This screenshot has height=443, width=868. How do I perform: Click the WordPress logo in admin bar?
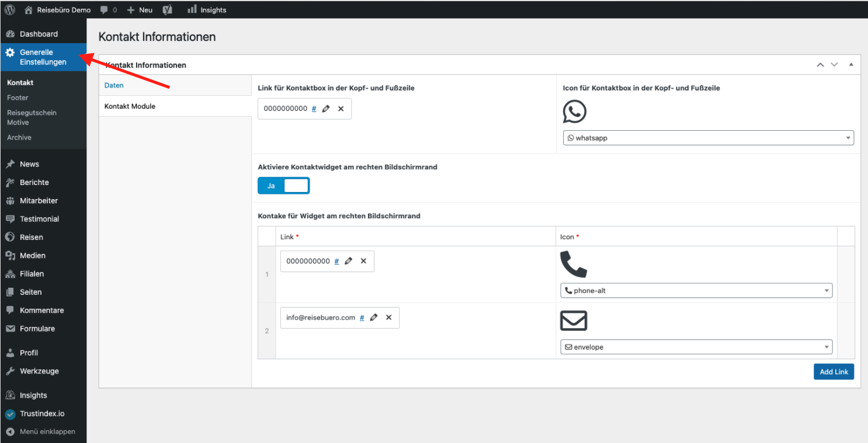(10, 9)
